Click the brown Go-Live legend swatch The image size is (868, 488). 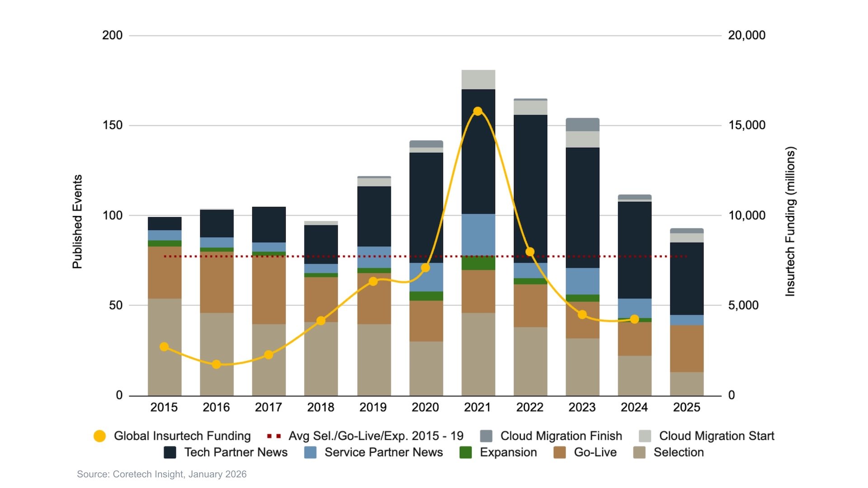point(560,452)
